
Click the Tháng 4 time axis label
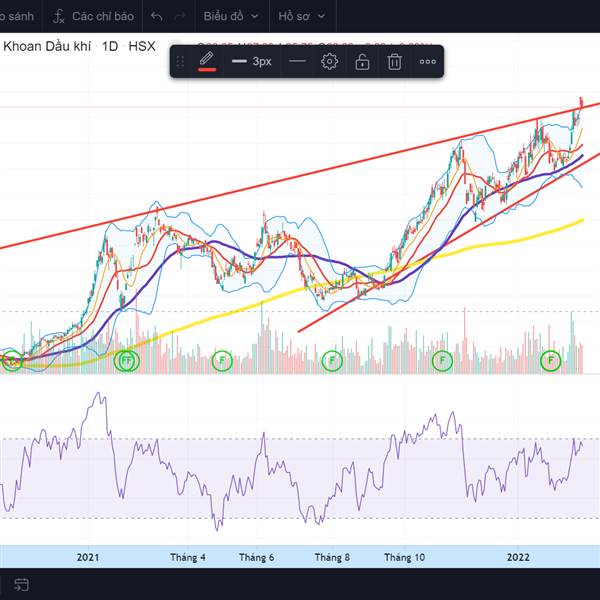click(188, 557)
